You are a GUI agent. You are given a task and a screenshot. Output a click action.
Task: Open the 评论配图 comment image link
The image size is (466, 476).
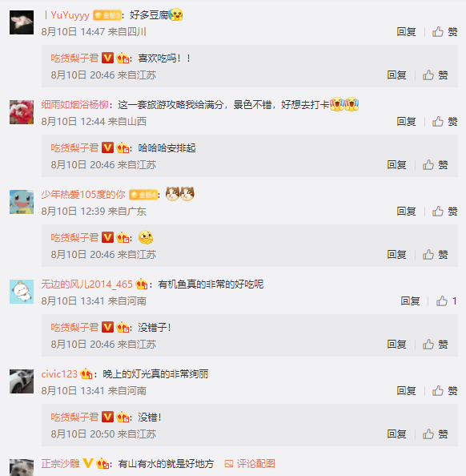250,463
